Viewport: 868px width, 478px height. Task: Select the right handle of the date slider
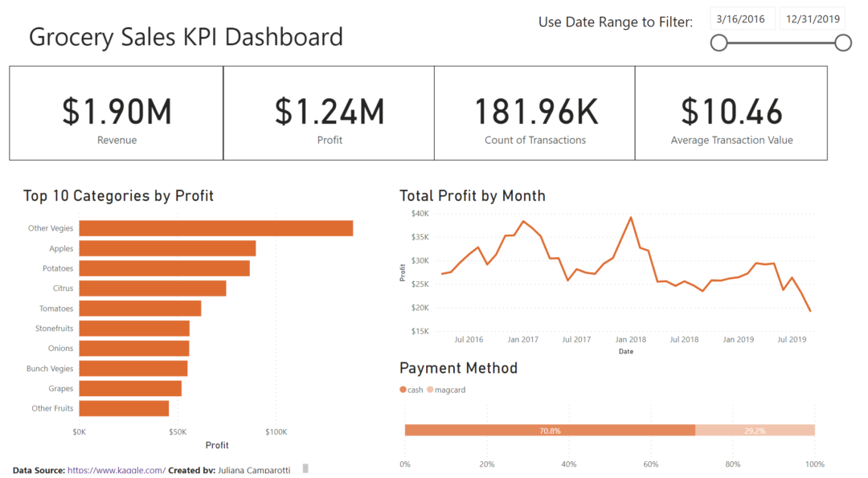coord(842,42)
